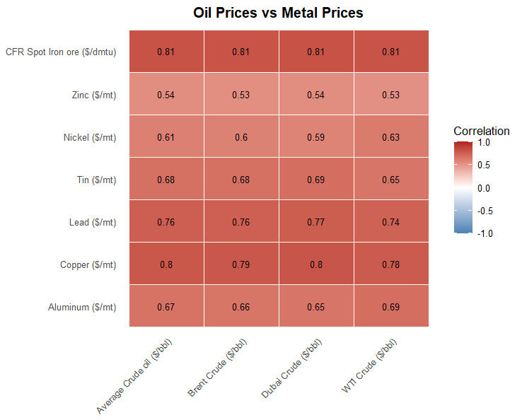Click the Lead vs Dubai Crude 0.77 cell
522x420 pixels.
pyautogui.click(x=316, y=221)
